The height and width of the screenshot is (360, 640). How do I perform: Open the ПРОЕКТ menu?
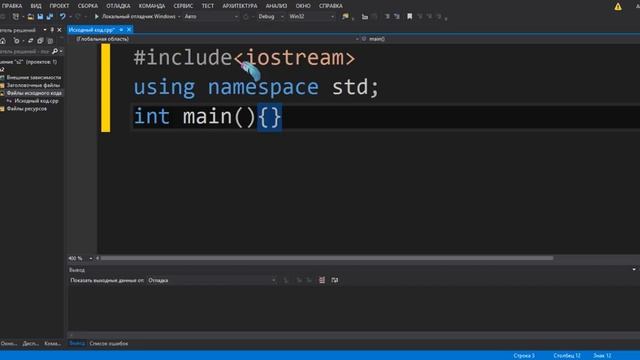[x=59, y=6]
